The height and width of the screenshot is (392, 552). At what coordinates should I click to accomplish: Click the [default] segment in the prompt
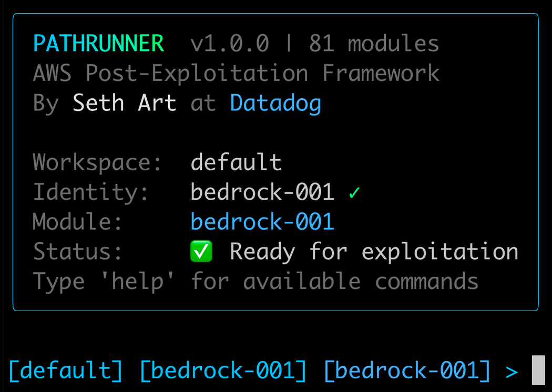click(x=66, y=371)
